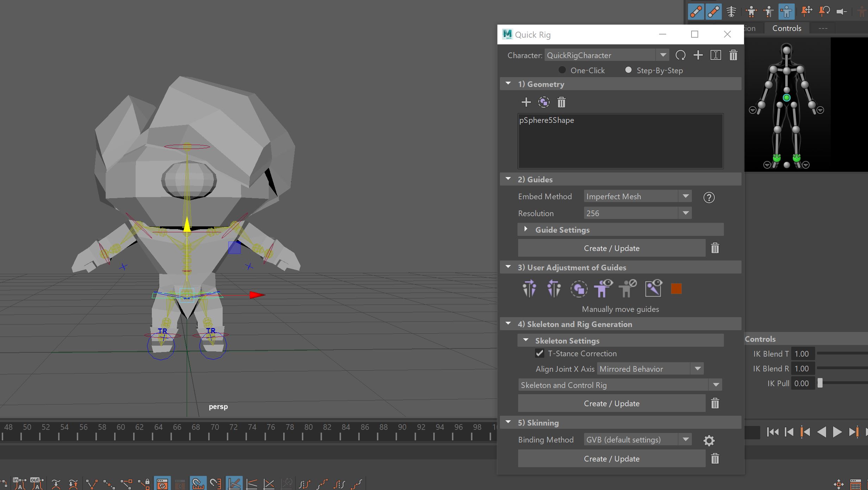Toggle T-Stance Correction checkbox
This screenshot has height=490, width=868.
click(x=539, y=353)
